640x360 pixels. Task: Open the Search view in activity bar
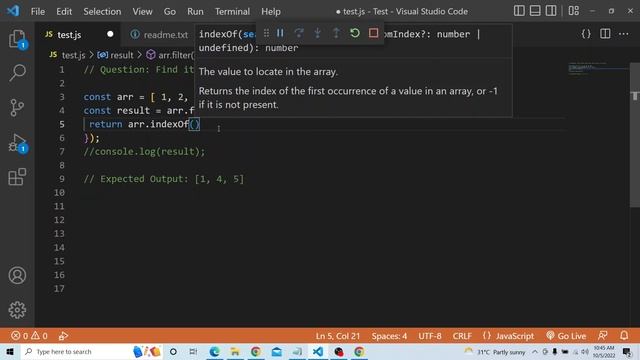(17, 73)
